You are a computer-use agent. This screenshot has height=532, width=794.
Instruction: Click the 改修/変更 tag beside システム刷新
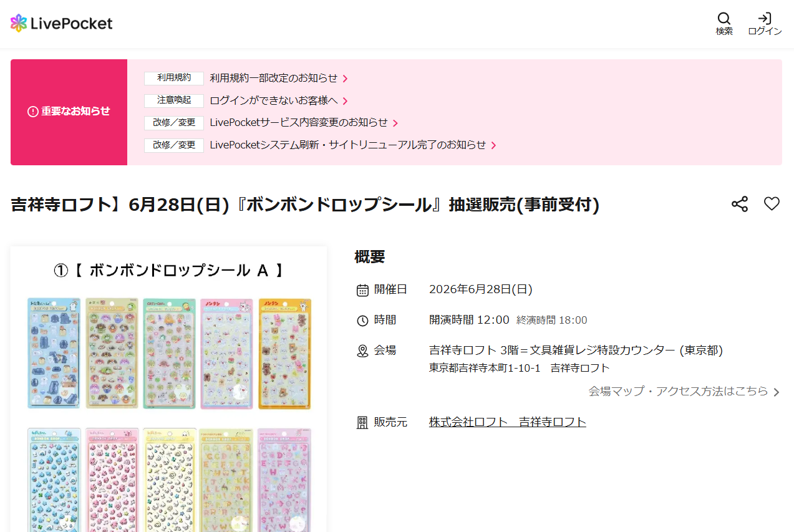174,145
